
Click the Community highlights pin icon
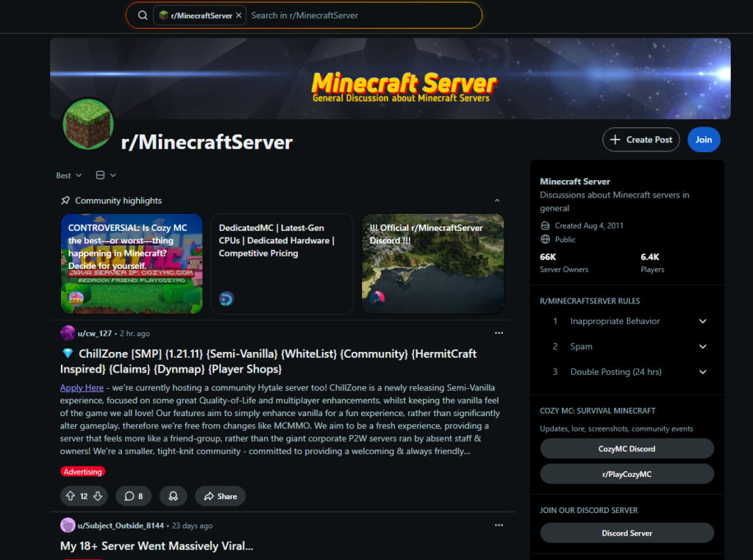coord(65,201)
